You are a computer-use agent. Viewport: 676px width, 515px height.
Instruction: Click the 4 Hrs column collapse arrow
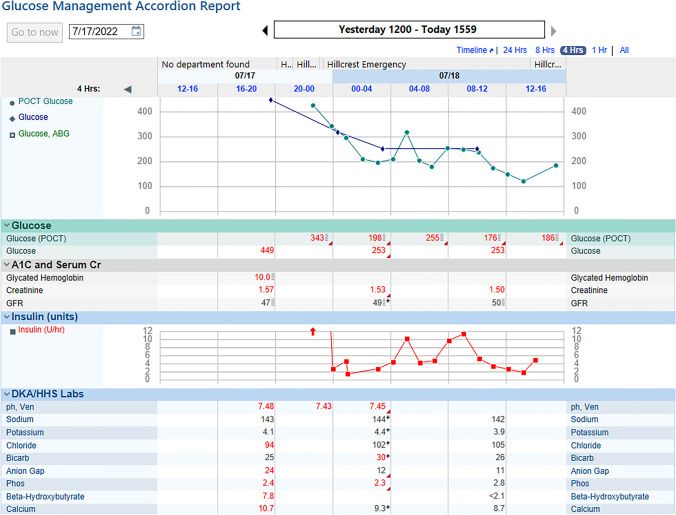coord(127,89)
